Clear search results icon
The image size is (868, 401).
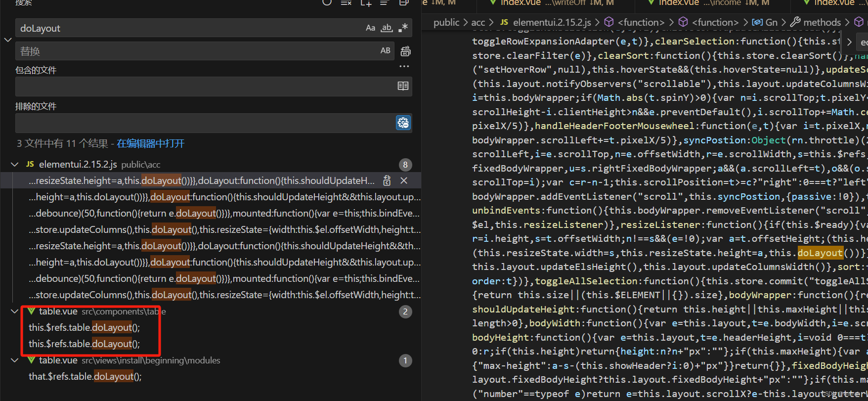tap(346, 2)
